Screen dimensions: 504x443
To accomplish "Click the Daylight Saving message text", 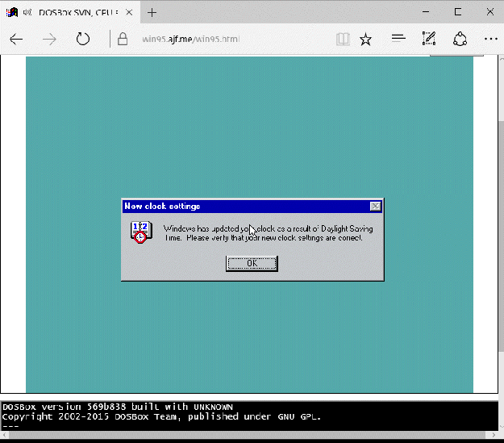I will [x=268, y=233].
